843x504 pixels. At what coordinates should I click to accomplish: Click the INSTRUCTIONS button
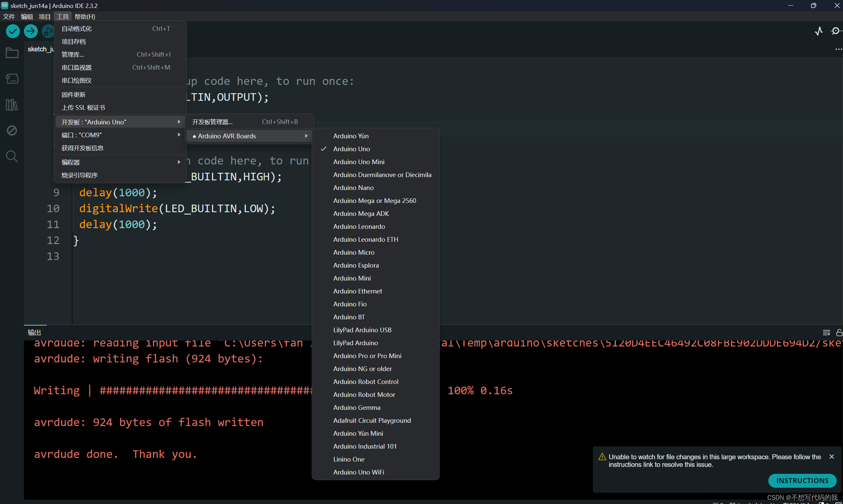802,480
